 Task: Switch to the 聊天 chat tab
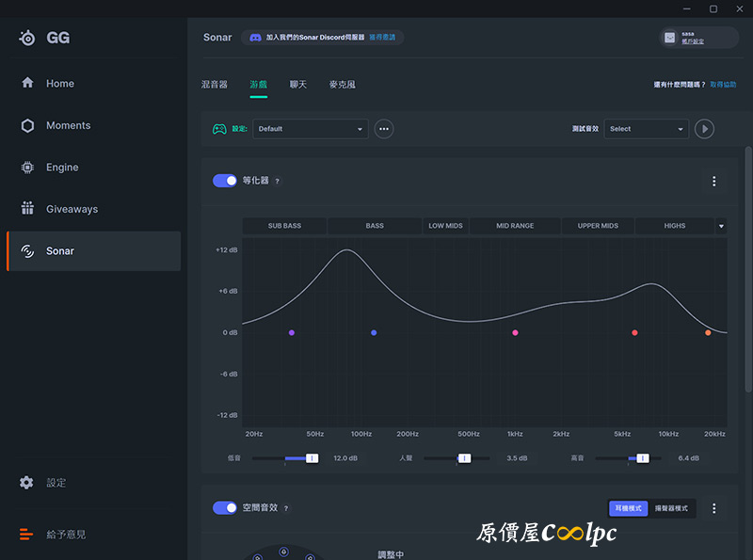click(297, 85)
